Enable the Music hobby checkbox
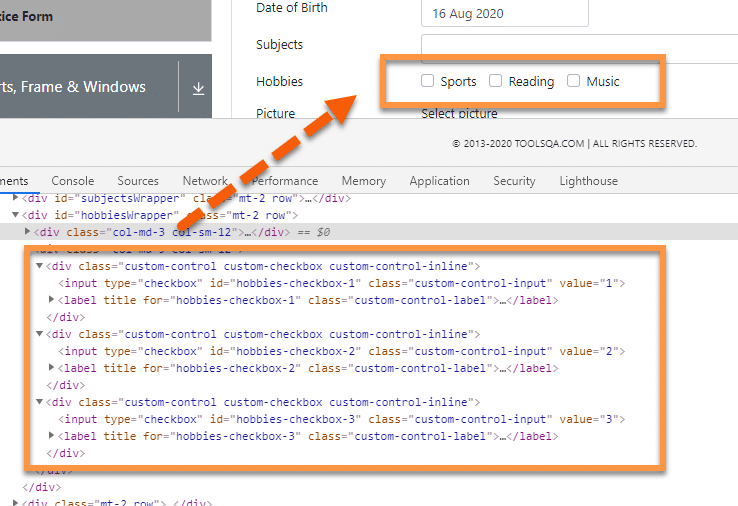 pyautogui.click(x=574, y=82)
